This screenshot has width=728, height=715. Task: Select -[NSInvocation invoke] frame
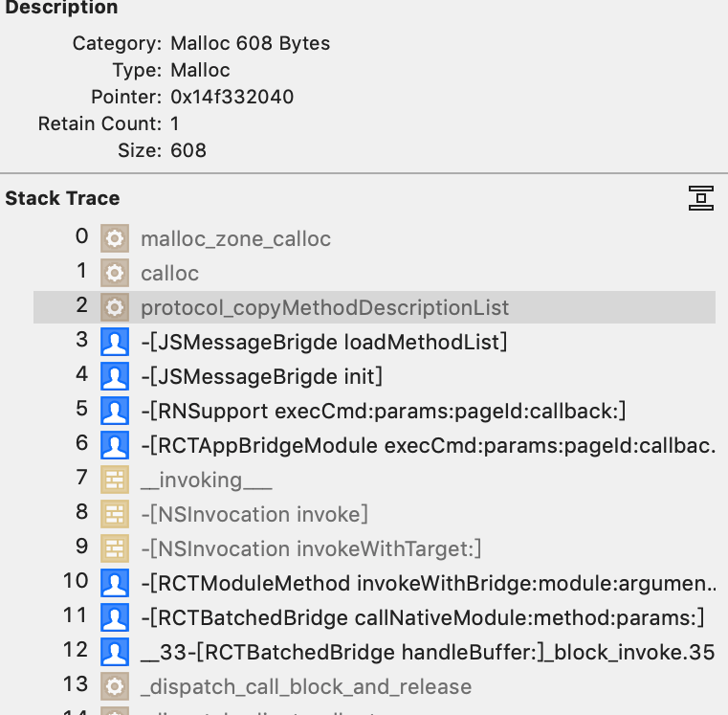(x=374, y=514)
